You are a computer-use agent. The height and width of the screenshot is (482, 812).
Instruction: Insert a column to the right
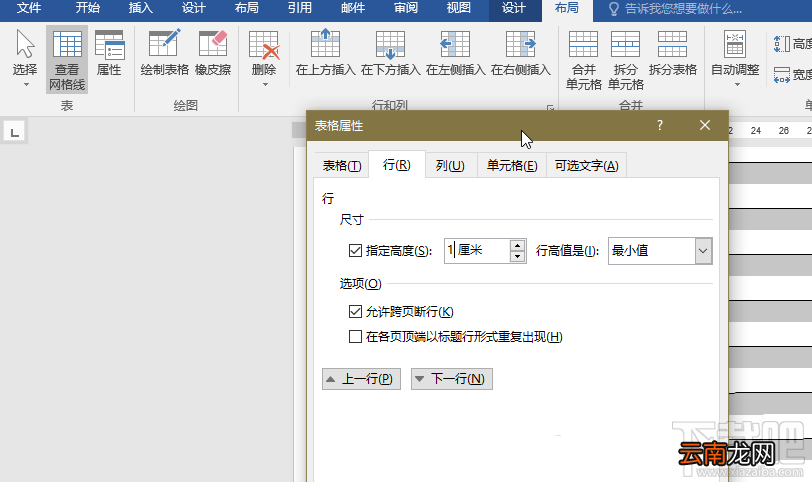[520, 54]
